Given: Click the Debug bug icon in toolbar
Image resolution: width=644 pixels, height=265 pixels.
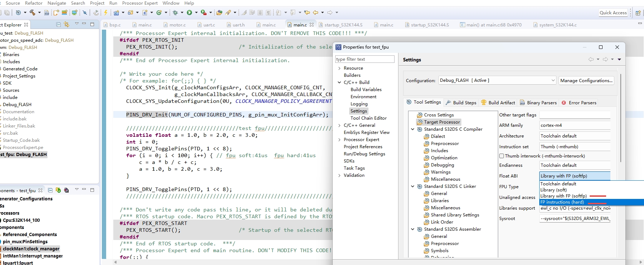Looking at the screenshot, I should 175,12.
